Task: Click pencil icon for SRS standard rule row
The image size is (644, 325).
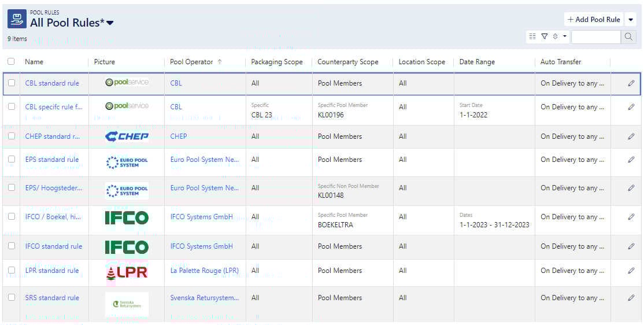Action: [x=631, y=298]
